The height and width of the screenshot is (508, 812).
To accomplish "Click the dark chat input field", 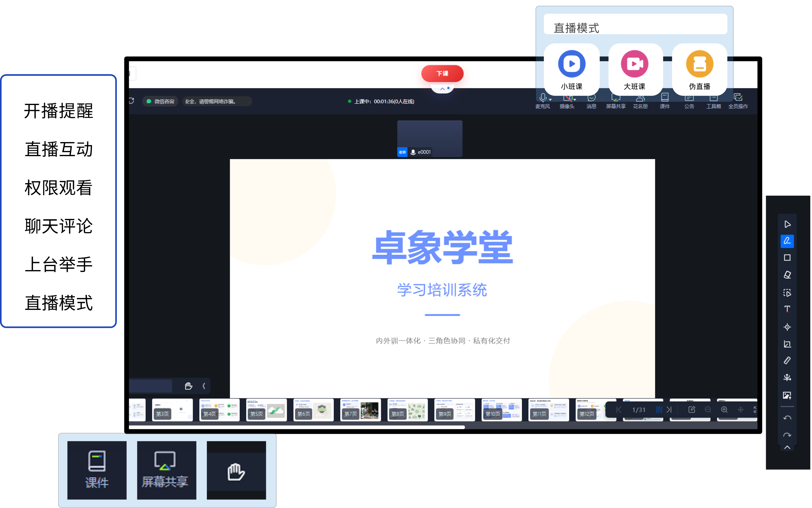I will click(x=150, y=386).
